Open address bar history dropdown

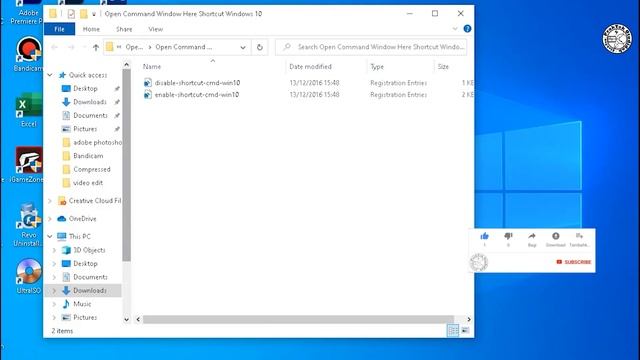(243, 47)
